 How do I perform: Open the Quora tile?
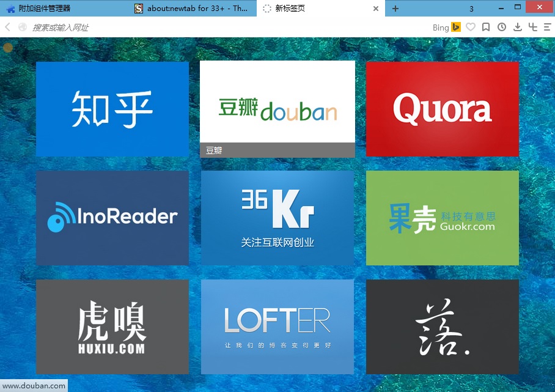443,109
